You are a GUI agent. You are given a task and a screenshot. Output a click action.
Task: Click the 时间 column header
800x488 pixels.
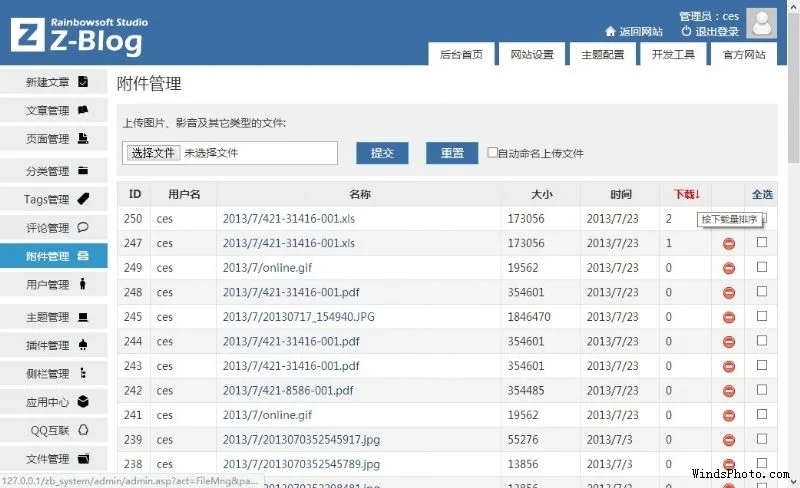[x=620, y=194]
